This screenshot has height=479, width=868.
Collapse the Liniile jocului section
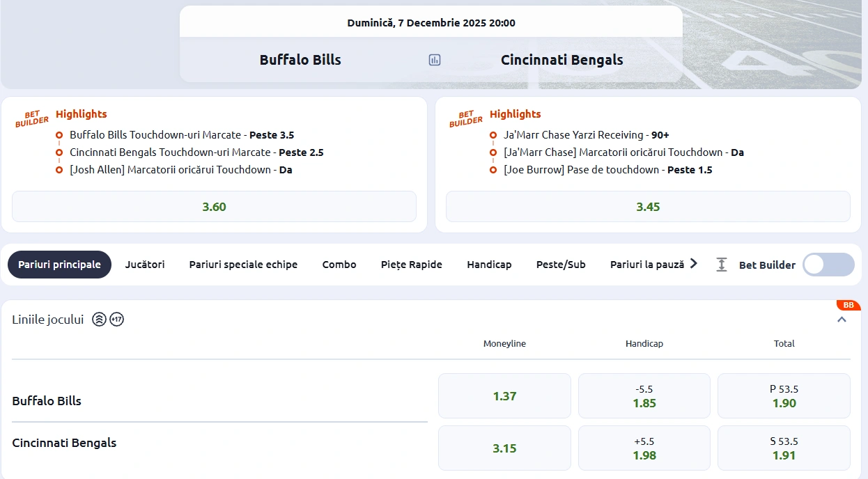(x=842, y=319)
